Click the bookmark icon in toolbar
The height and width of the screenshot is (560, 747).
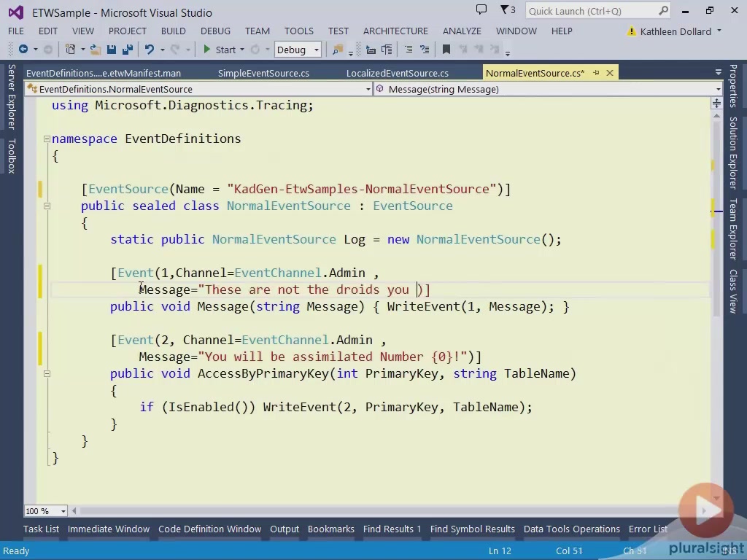pos(446,50)
